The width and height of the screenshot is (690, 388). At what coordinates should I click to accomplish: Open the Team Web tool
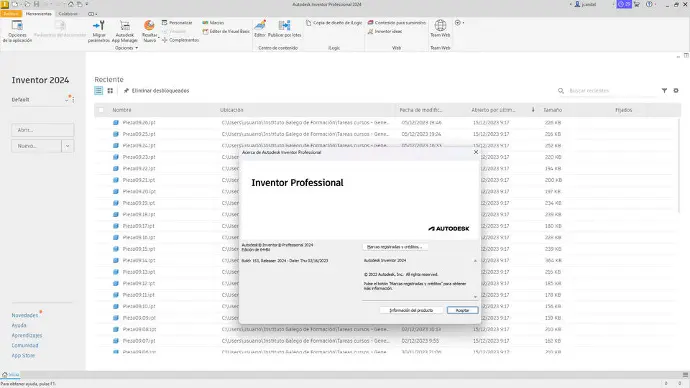click(440, 29)
